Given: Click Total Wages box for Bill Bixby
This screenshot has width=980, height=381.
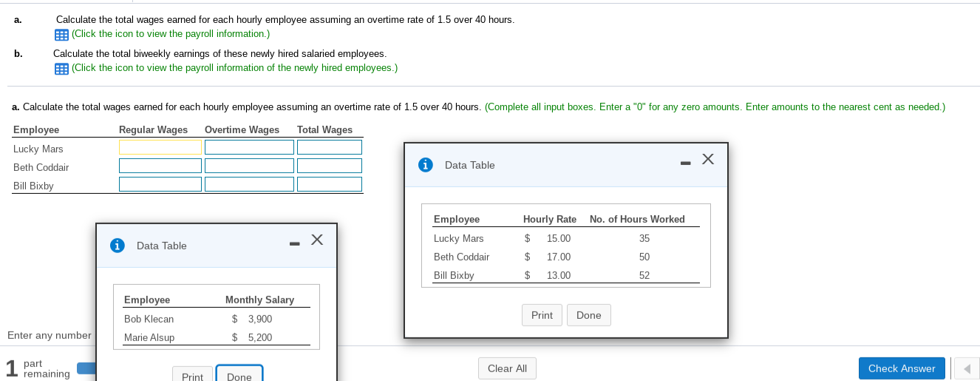Looking at the screenshot, I should point(330,184).
